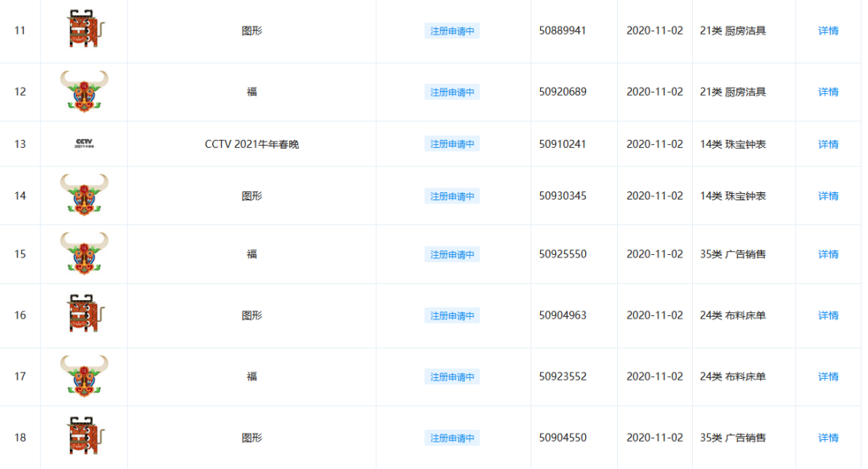Open 详情 for application 50920689
This screenshot has width=868, height=469.
828,92
